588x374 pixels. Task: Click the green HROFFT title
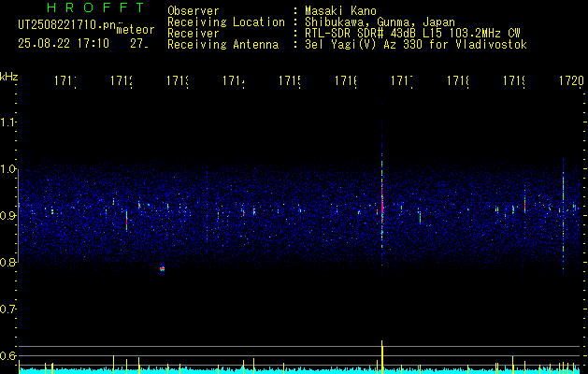coord(96,7)
